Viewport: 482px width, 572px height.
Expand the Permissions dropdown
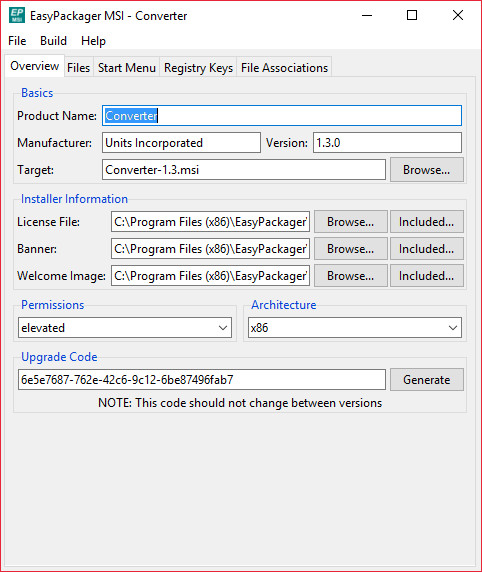(125, 328)
